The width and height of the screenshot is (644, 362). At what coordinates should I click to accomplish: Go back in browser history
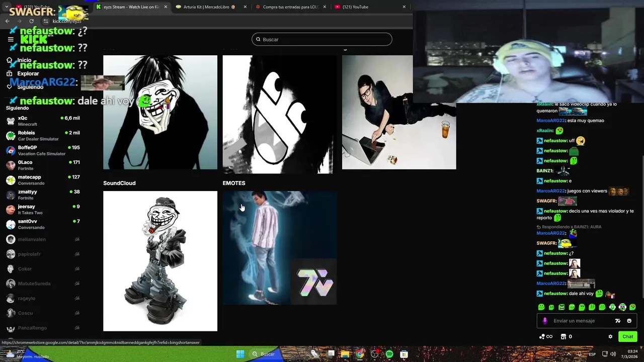point(7,21)
